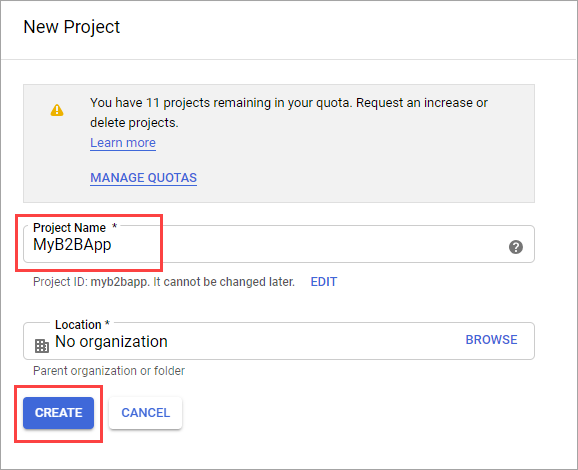Cancel the new project form
Image resolution: width=578 pixels, height=470 pixels.
(x=146, y=413)
